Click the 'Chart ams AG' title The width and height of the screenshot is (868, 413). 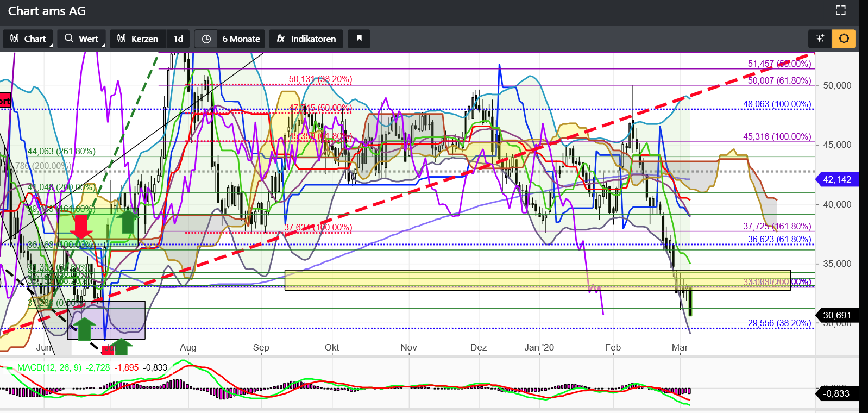click(47, 11)
